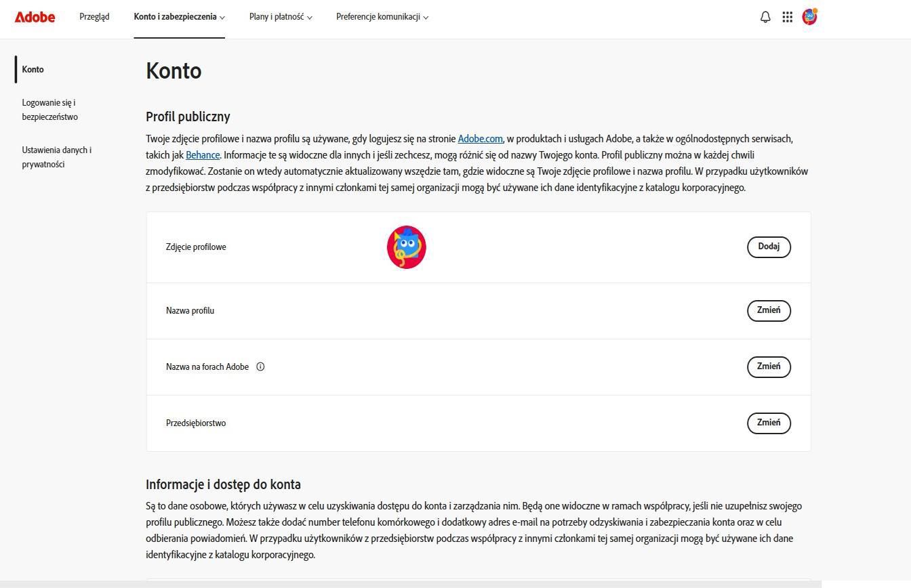Click the horizontal scrollbar at the bottom
Image resolution: width=911 pixels, height=588 pixels.
click(410, 584)
